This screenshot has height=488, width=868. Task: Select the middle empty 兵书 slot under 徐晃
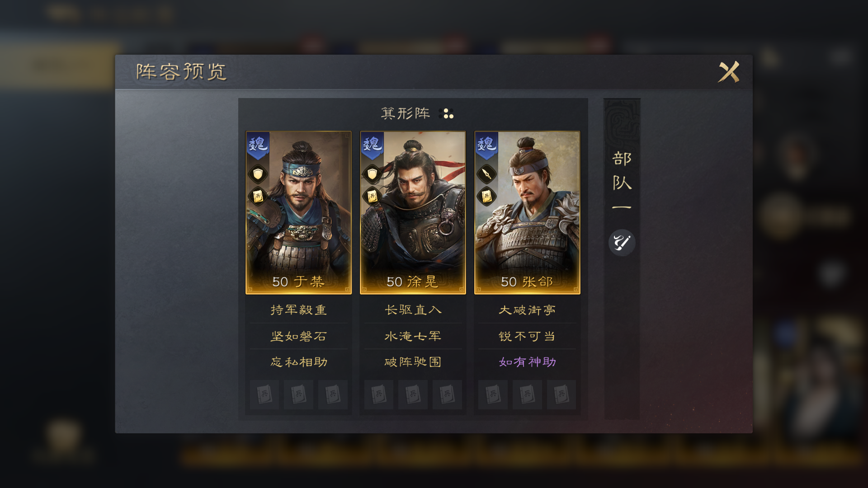[x=413, y=394]
